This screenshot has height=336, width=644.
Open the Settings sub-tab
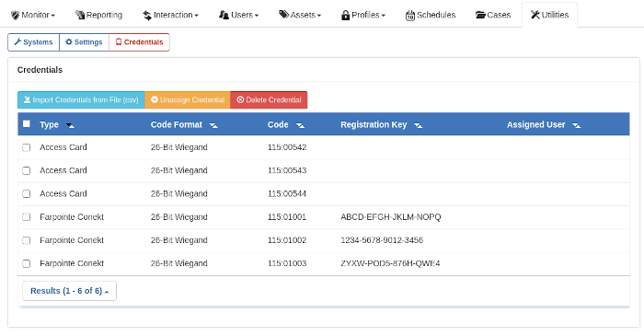(x=84, y=42)
